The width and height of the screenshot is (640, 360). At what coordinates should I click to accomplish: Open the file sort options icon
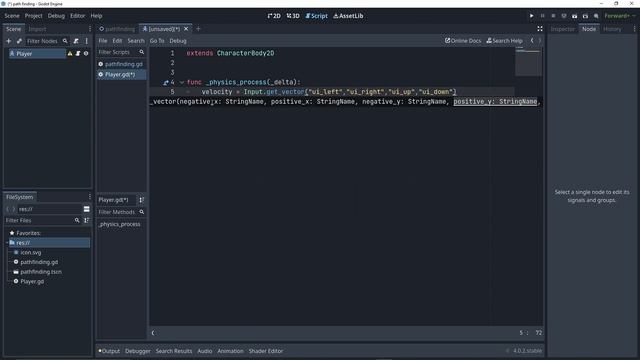point(87,220)
